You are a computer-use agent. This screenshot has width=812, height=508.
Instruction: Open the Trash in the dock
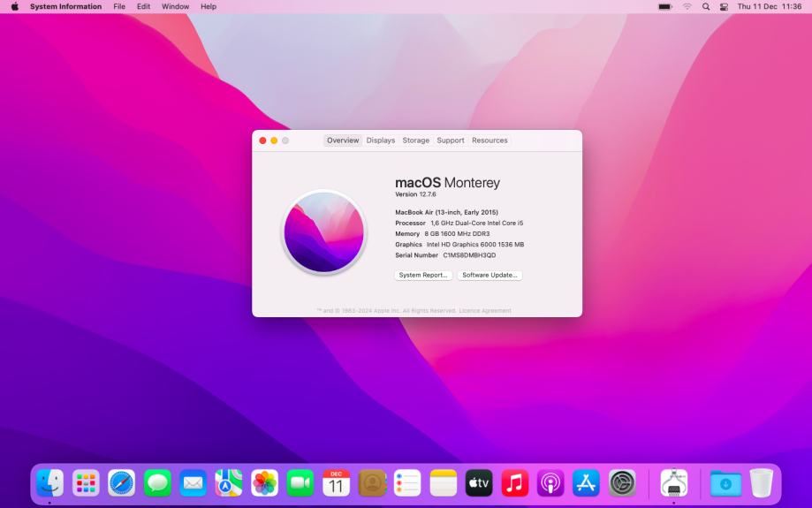coord(761,483)
